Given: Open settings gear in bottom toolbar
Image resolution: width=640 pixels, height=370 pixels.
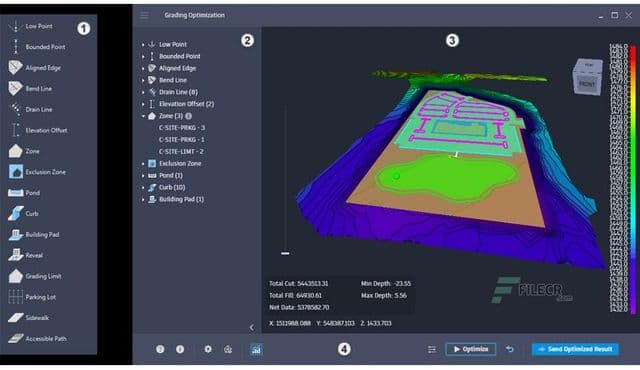Looking at the screenshot, I should 208,349.
